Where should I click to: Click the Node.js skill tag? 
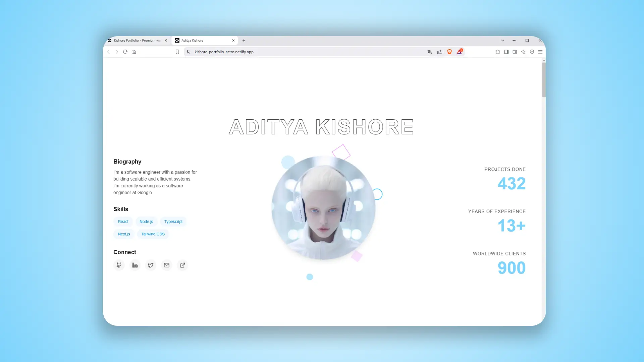[146, 222]
